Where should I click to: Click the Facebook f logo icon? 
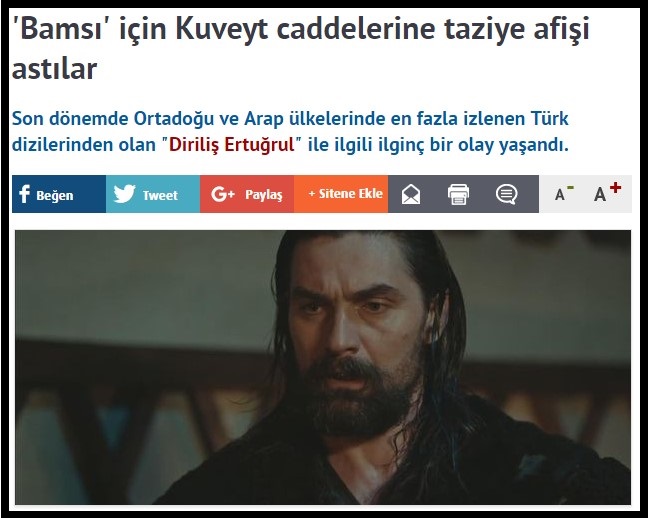tap(24, 194)
